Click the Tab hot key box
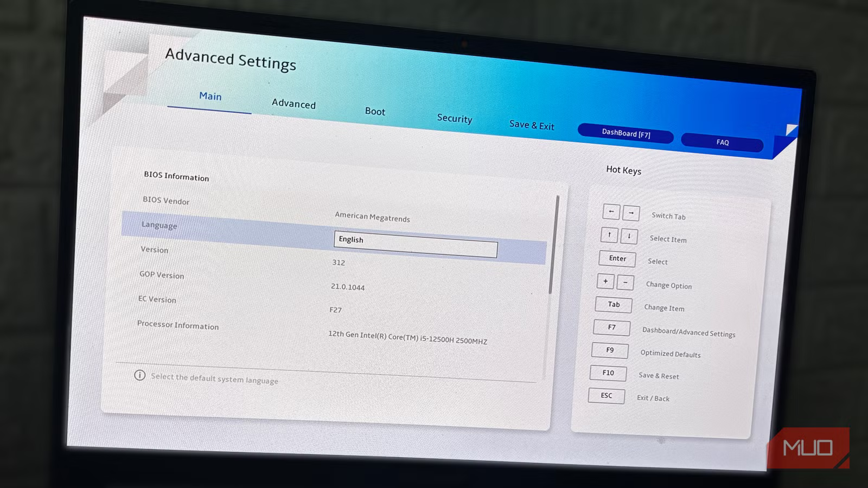Viewport: 868px width, 488px height. 614,305
